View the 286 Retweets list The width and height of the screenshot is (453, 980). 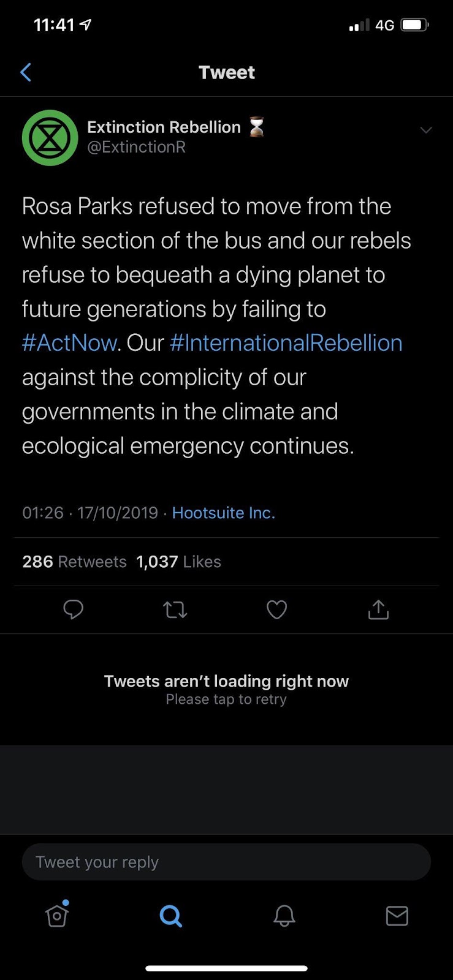[x=74, y=562]
